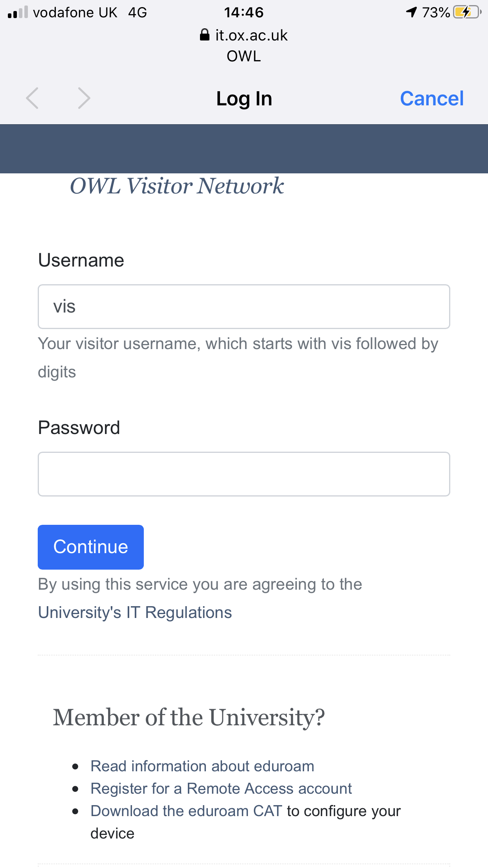
Task: Cancel the Log In page
Action: pyautogui.click(x=431, y=98)
